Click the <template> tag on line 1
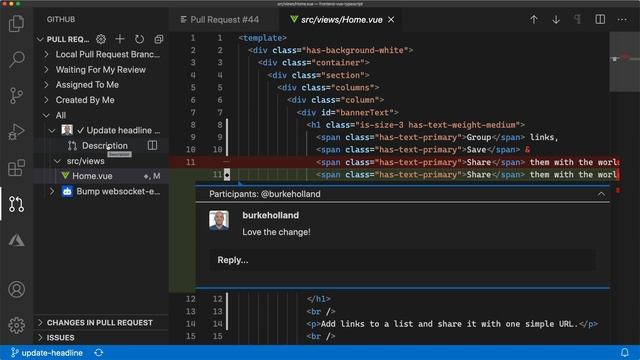 tap(262, 38)
